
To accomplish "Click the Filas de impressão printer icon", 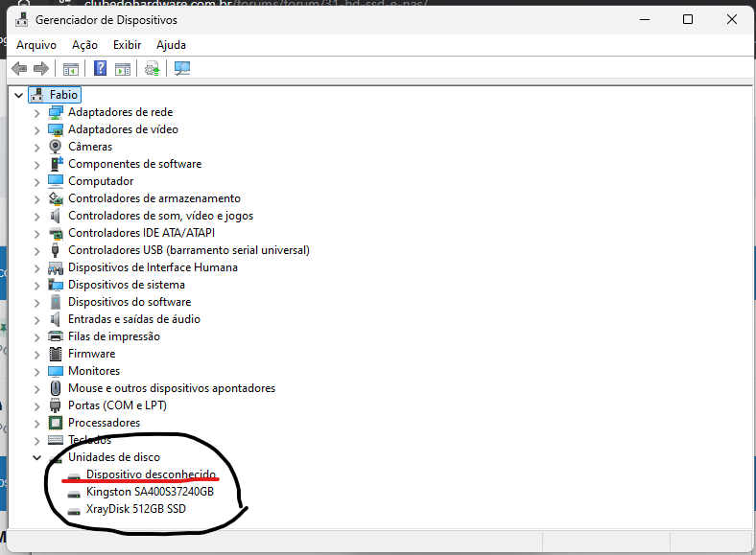I will tap(56, 336).
